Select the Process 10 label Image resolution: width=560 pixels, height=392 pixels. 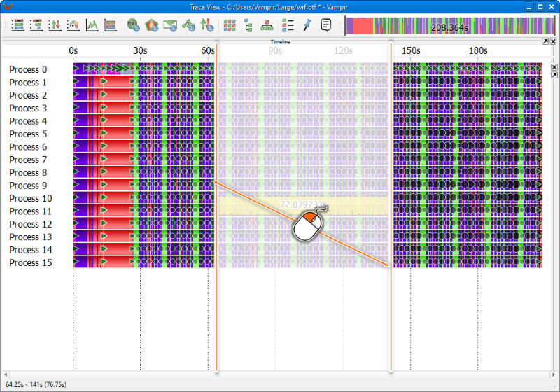point(30,198)
